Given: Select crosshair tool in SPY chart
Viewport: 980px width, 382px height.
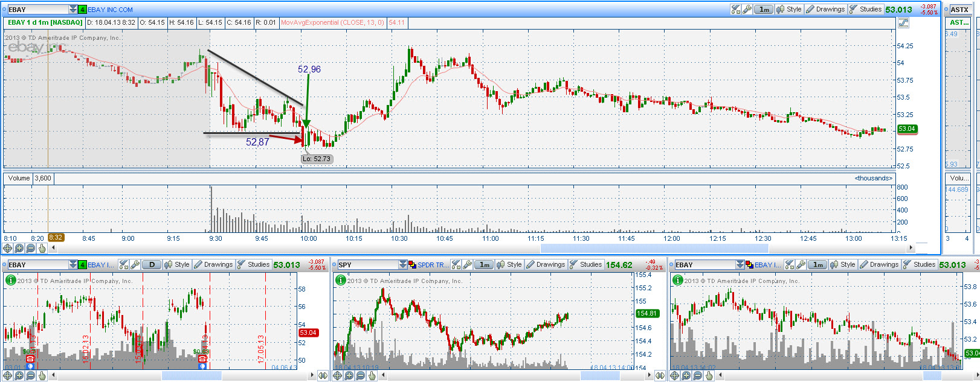Looking at the screenshot, I should point(338,375).
